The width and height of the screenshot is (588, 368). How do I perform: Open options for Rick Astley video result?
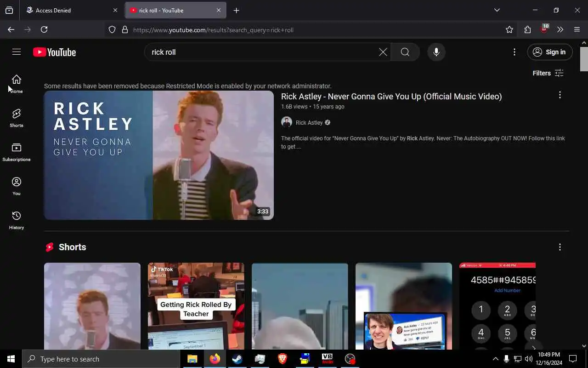pos(560,95)
